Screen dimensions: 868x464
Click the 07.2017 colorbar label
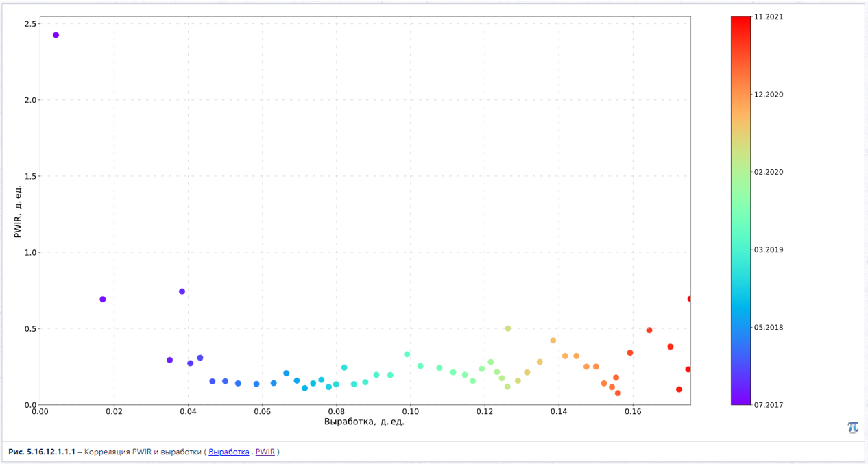769,405
